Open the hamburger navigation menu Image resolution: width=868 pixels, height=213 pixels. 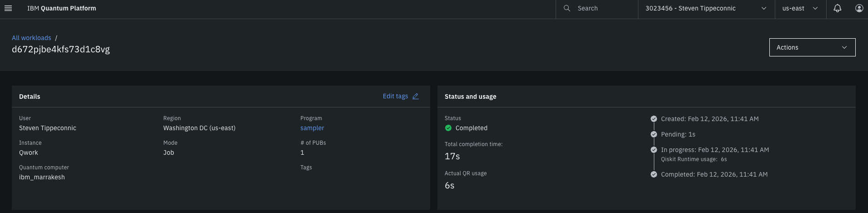8,8
